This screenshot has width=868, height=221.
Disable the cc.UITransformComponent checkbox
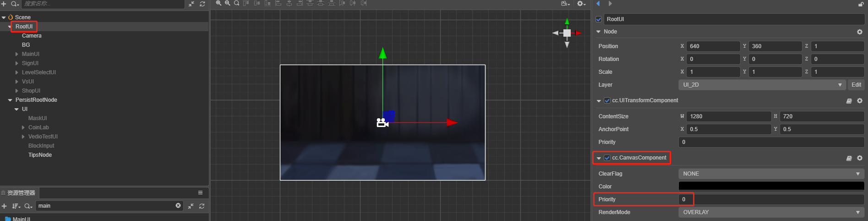pos(607,100)
